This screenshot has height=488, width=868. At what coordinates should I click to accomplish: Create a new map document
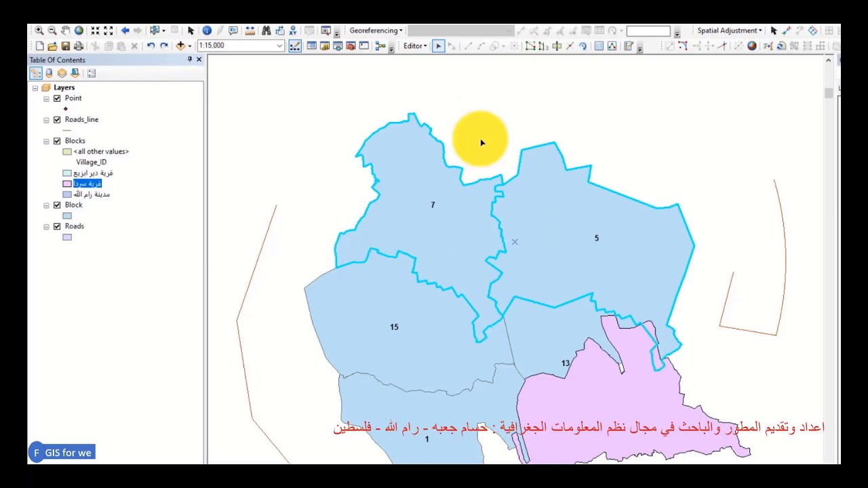[39, 46]
